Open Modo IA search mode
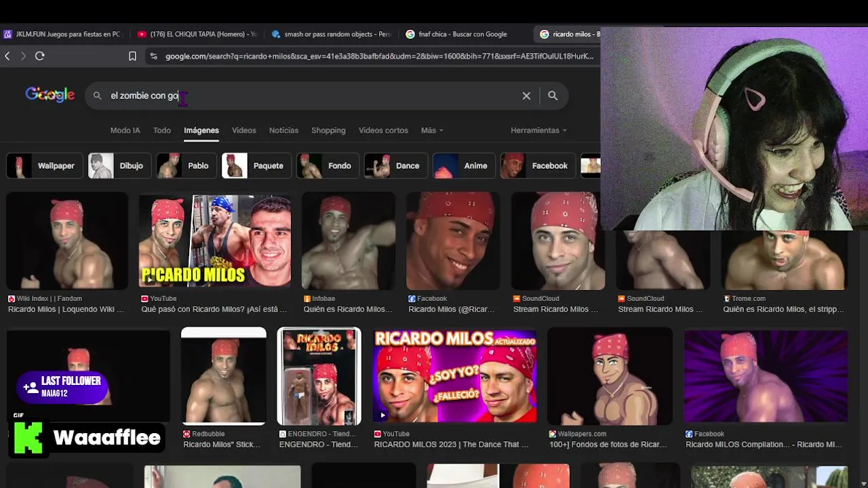Screen dimensions: 868x488 [125, 130]
